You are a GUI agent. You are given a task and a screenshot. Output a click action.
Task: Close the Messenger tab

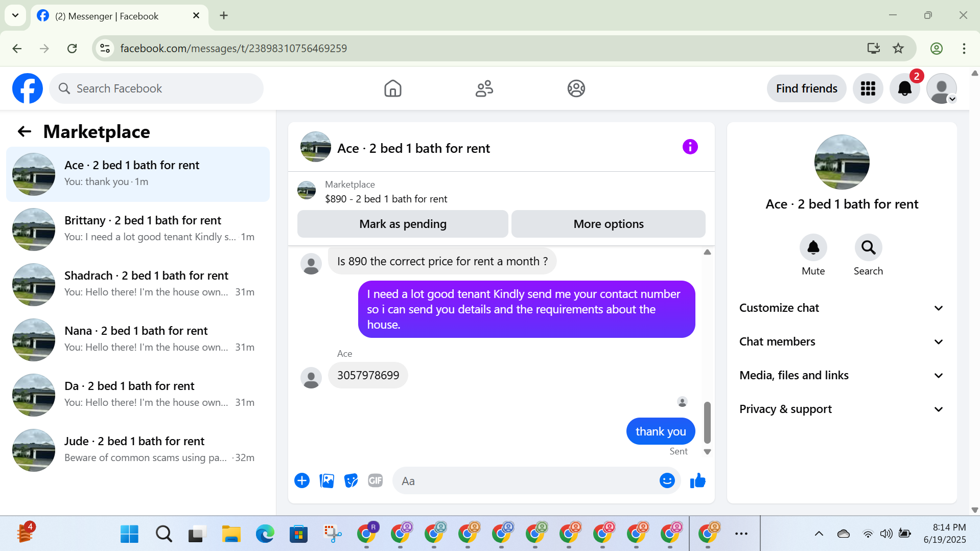click(196, 16)
